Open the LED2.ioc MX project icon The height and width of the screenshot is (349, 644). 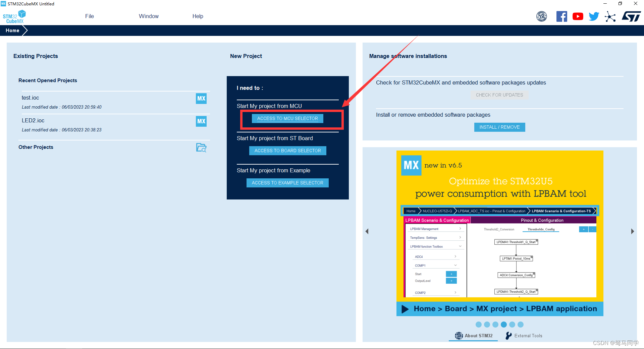click(201, 121)
